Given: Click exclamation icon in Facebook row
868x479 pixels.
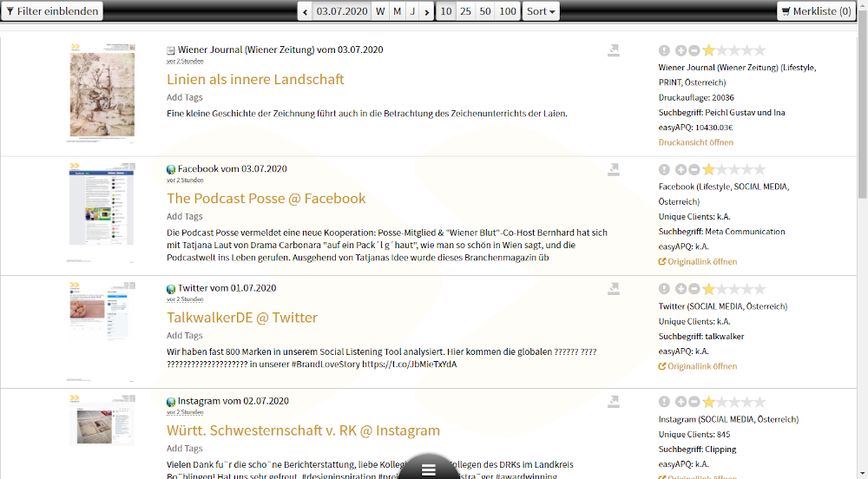Looking at the screenshot, I should (x=664, y=170).
